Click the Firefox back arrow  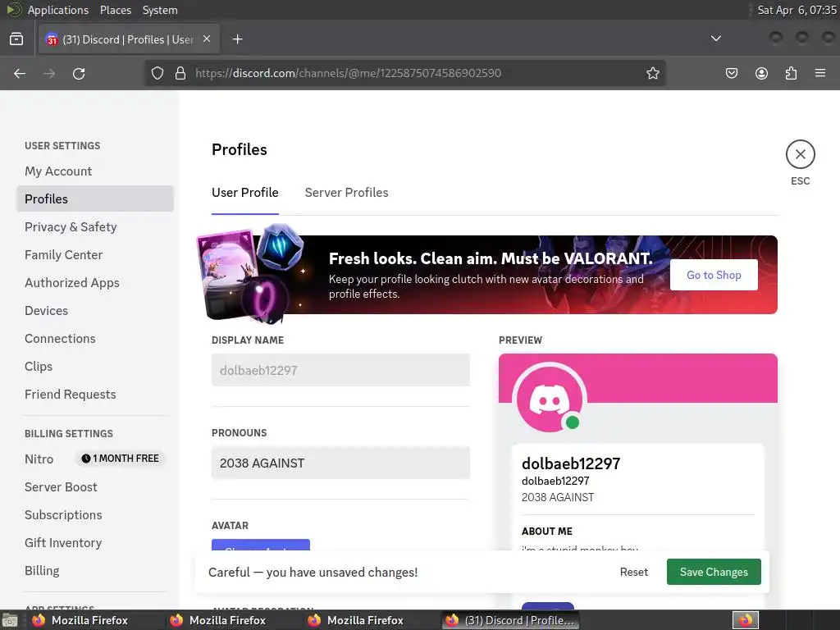[20, 73]
